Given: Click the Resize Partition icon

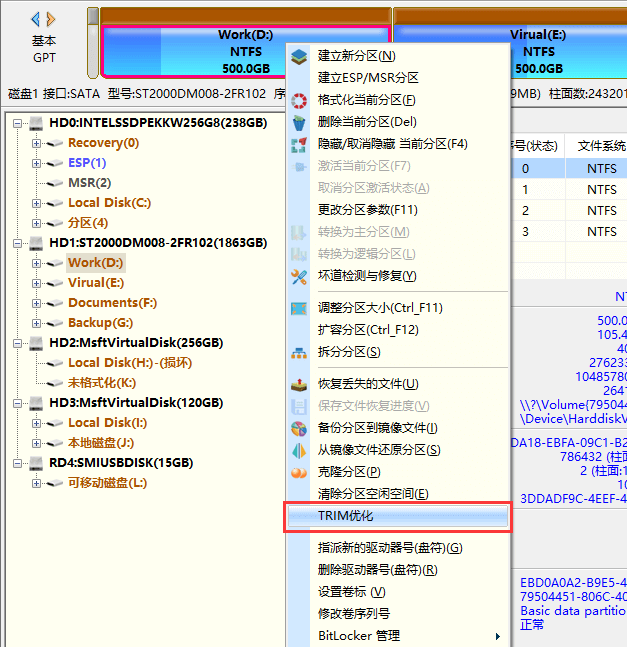Looking at the screenshot, I should pos(299,308).
